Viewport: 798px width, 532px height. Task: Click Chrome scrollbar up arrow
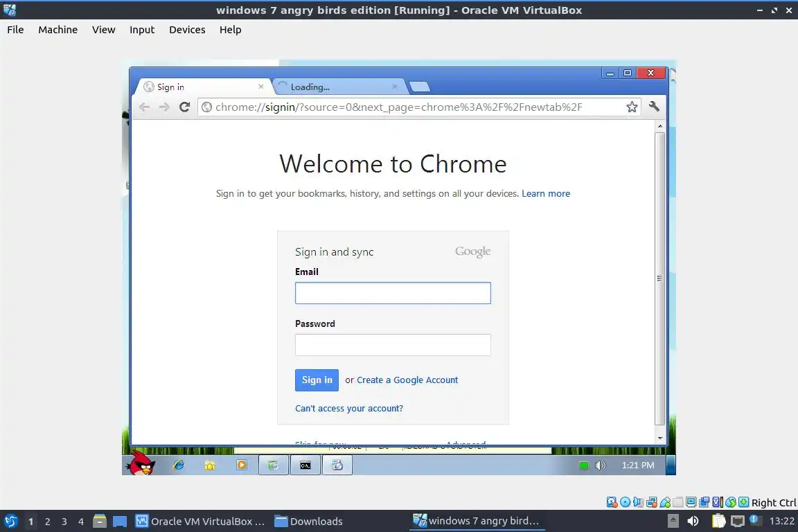click(x=660, y=126)
